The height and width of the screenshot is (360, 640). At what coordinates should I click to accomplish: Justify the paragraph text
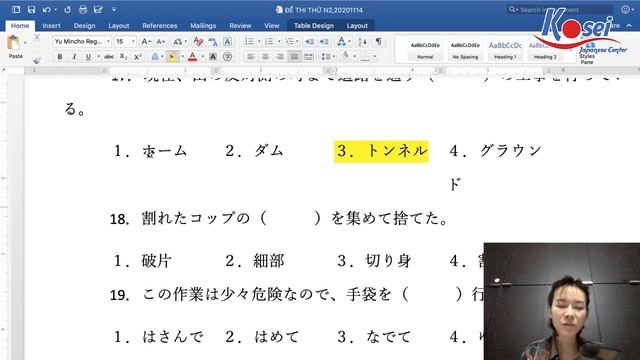point(294,57)
